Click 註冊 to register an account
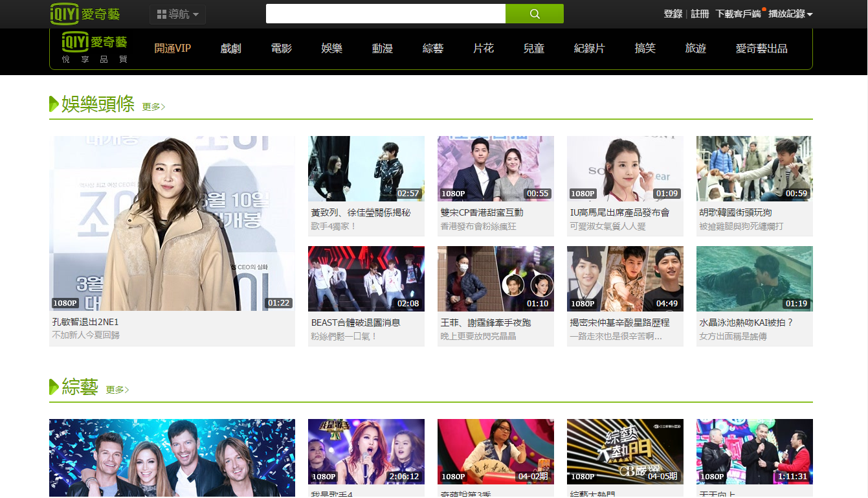The image size is (868, 498). point(700,14)
